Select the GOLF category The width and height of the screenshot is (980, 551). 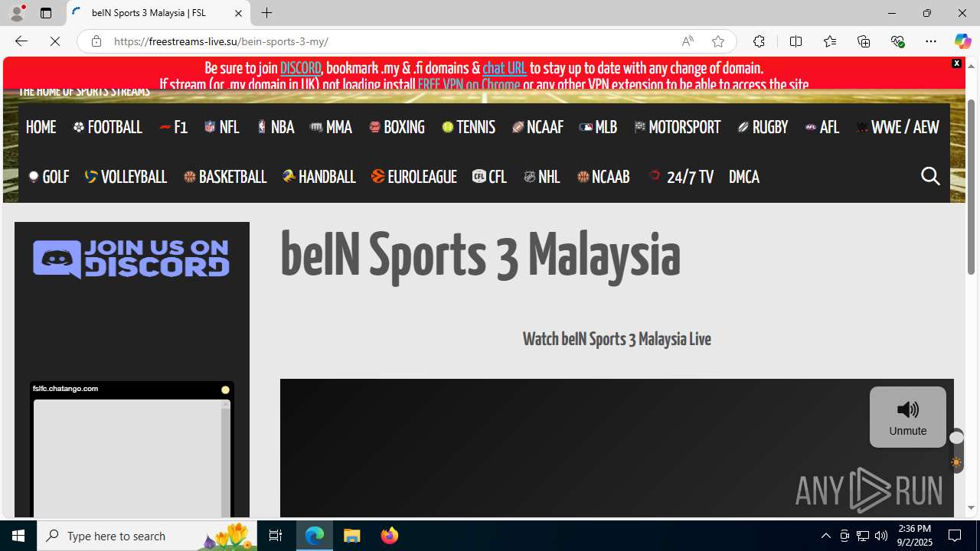coord(49,177)
